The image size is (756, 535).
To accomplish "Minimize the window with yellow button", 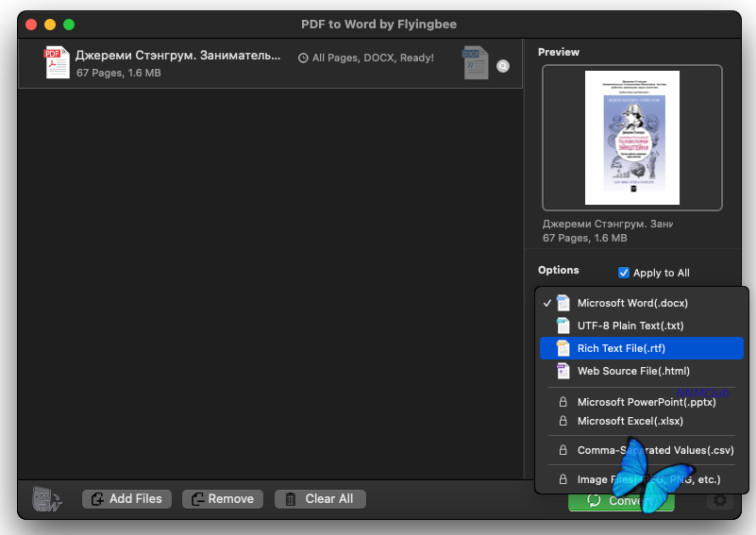I will (x=50, y=25).
